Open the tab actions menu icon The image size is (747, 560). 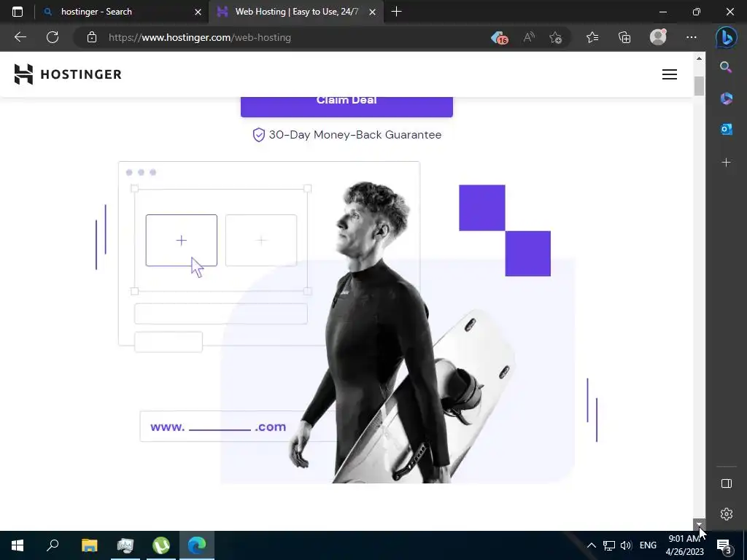coord(18,12)
